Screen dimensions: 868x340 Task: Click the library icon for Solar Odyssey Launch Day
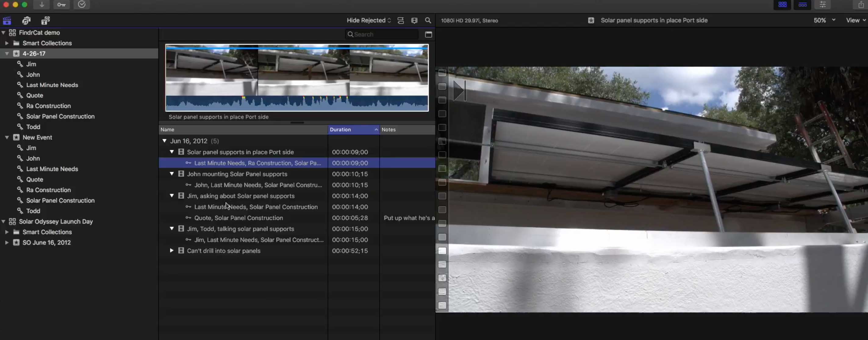pyautogui.click(x=12, y=221)
